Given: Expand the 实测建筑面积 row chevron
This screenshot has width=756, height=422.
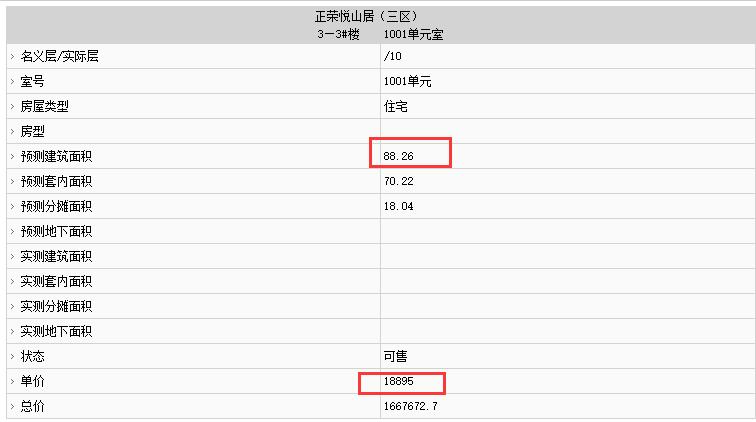Looking at the screenshot, I should tap(13, 257).
